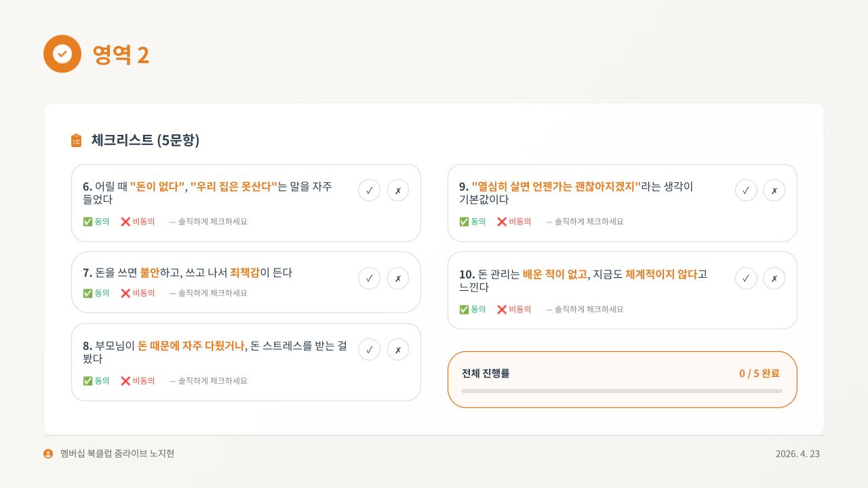Click the profile icon in the footer

48,453
